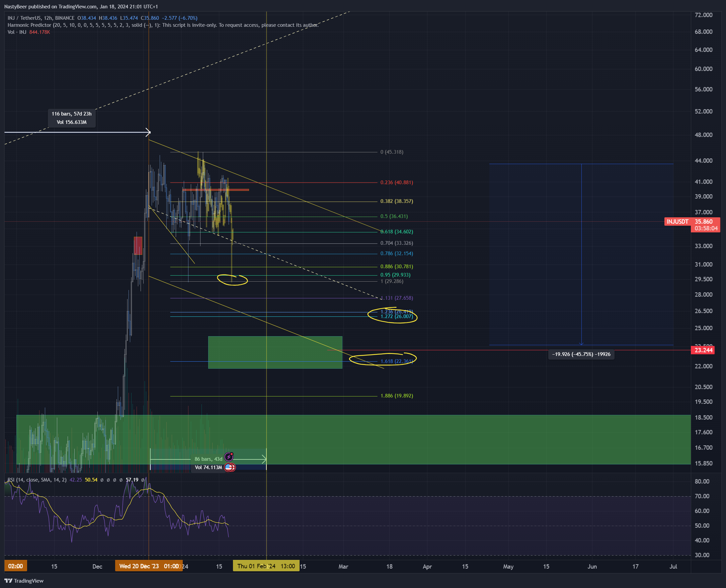Click Fib level 0.382 (38.357) label
Screen dimensions: 726x588
(x=397, y=201)
